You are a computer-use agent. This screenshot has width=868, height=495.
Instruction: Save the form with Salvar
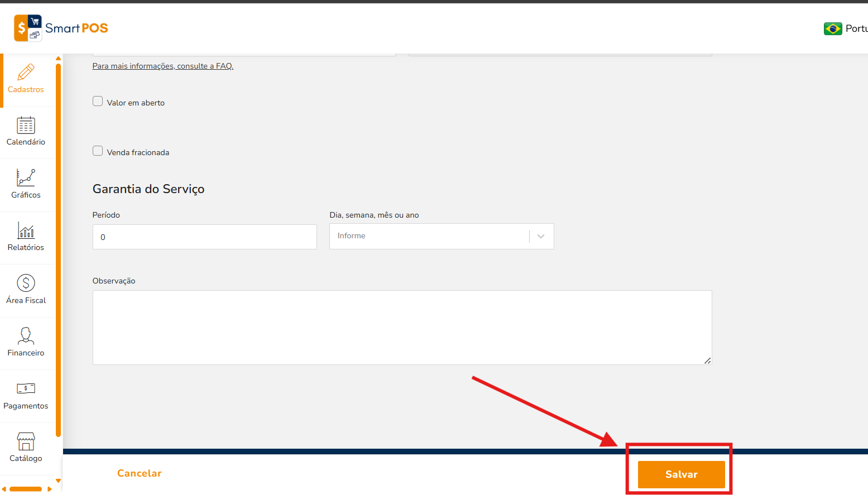(x=682, y=474)
